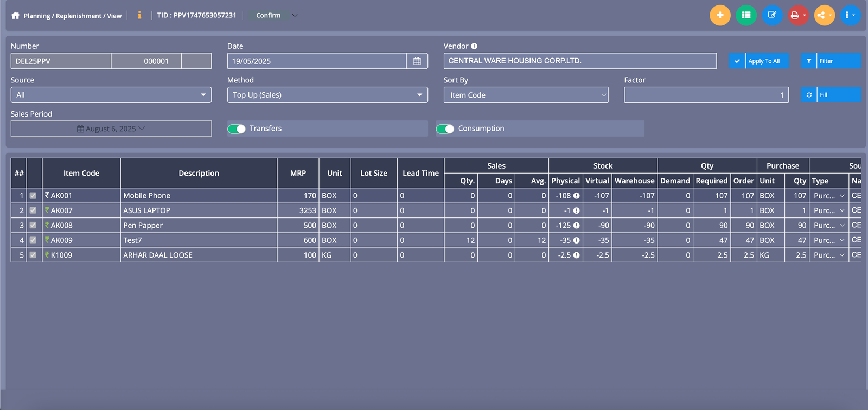This screenshot has height=410, width=868.
Task: Uncheck the checkbox for row AK008
Action: click(33, 225)
